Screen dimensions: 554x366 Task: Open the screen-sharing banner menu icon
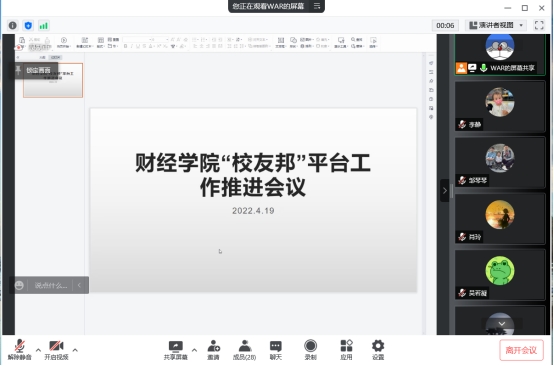pyautogui.click(x=317, y=6)
